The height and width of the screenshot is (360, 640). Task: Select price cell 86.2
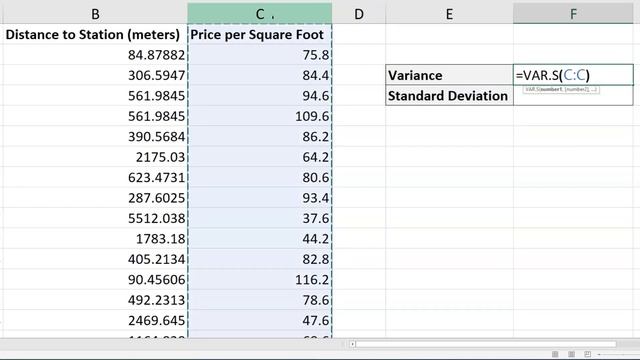coord(260,136)
